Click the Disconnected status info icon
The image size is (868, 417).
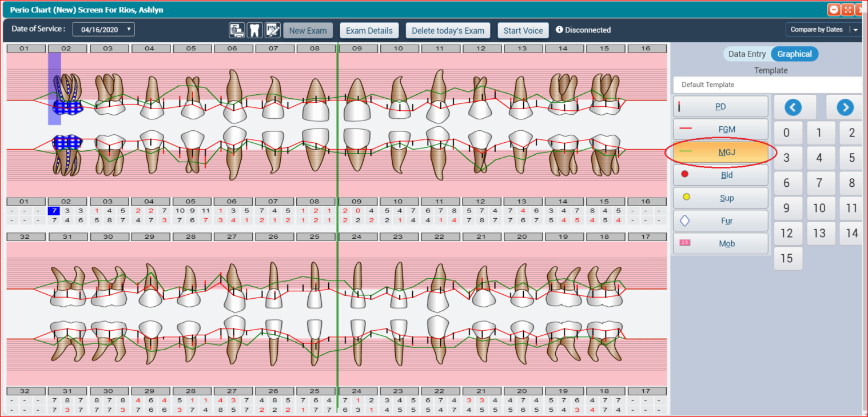pyautogui.click(x=559, y=30)
